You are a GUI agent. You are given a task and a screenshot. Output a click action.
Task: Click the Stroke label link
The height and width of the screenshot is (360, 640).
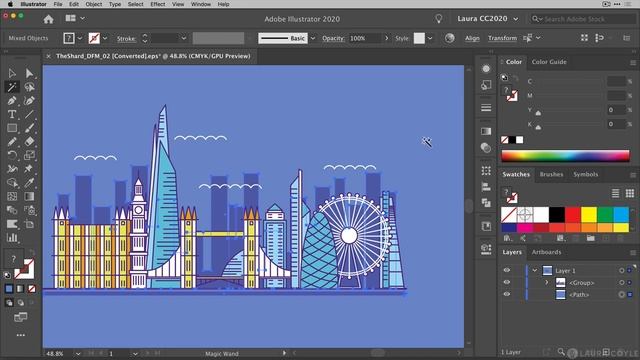(126, 38)
